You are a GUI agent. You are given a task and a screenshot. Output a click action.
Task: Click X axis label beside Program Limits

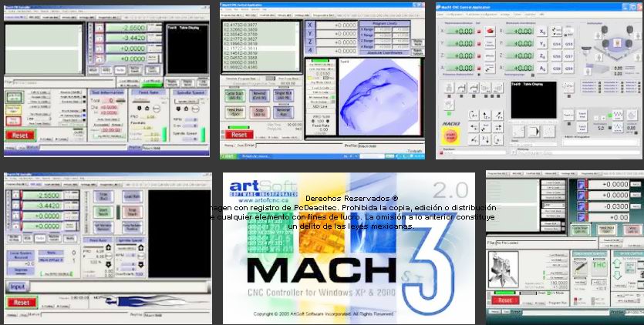pos(310,25)
